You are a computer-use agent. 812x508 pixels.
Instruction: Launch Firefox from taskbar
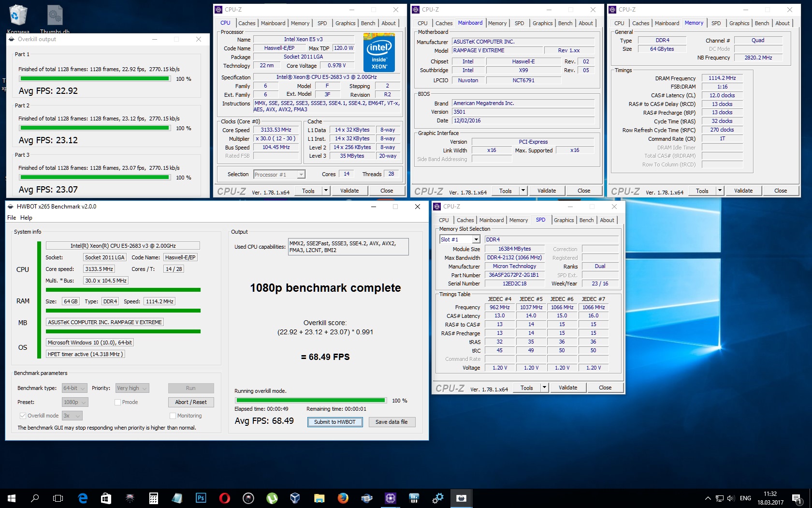tap(343, 498)
